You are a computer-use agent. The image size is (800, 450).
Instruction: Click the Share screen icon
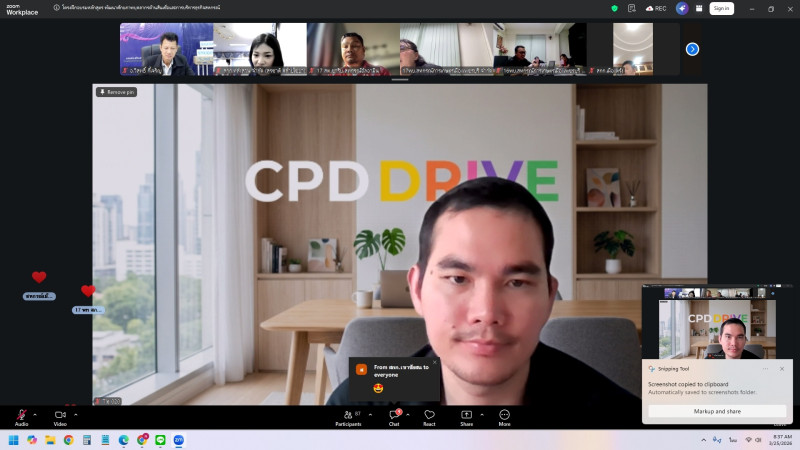(x=466, y=415)
